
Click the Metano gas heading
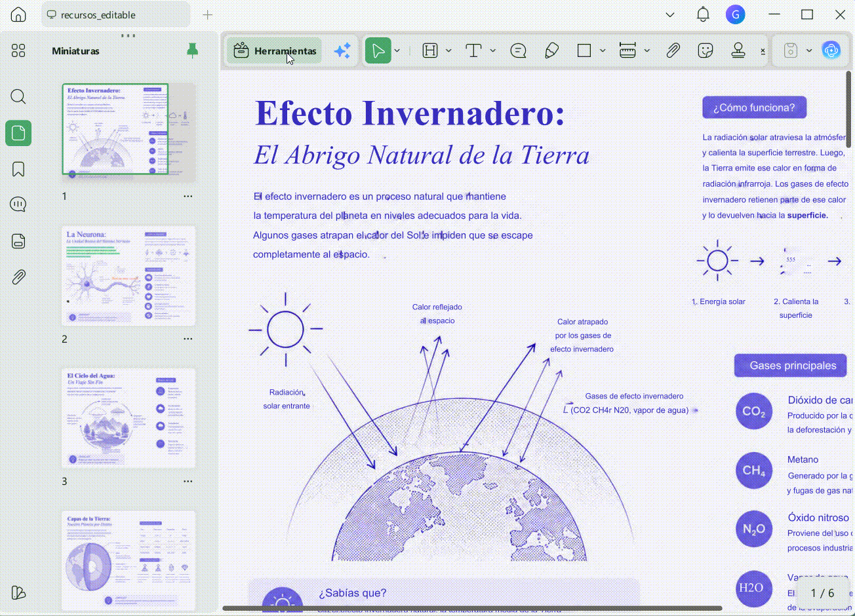click(803, 459)
